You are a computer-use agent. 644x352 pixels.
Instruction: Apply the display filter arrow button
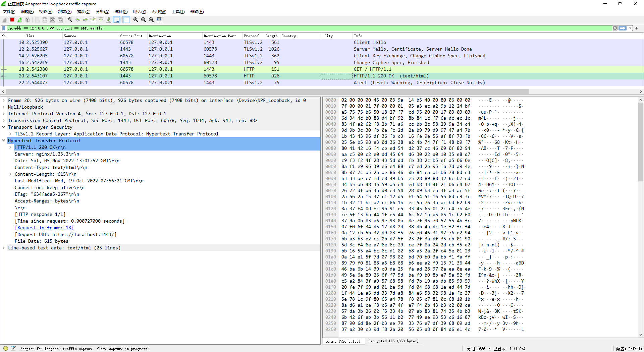point(623,28)
